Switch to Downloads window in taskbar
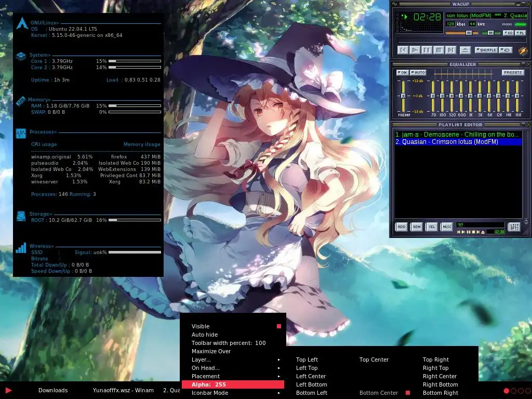 tap(53, 390)
